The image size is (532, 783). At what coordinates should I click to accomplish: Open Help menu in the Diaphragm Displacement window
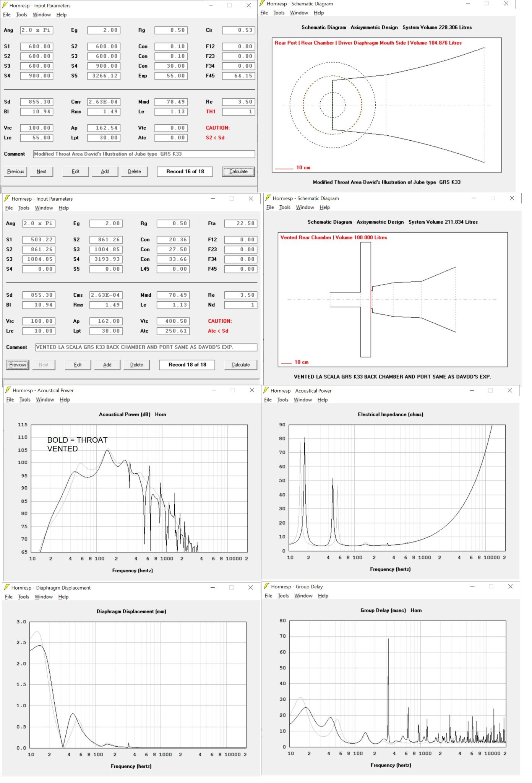pyautogui.click(x=63, y=597)
